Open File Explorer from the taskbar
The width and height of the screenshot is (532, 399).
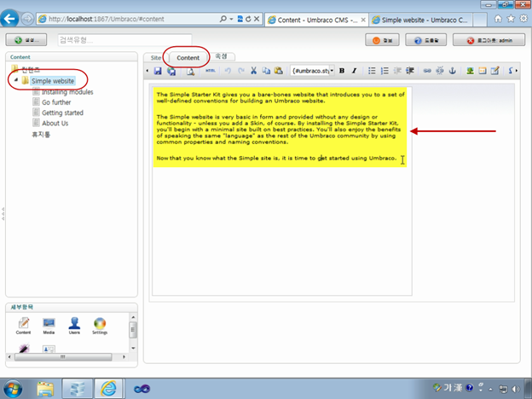click(45, 389)
